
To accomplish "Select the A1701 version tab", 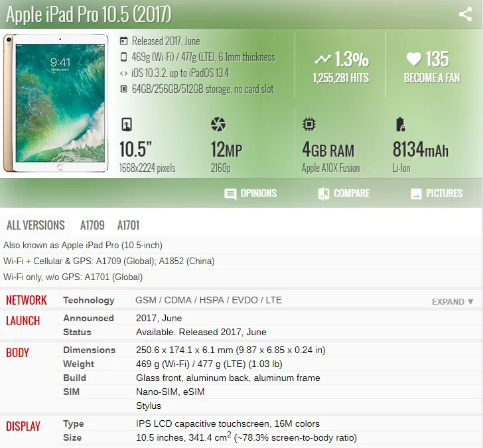I will [128, 225].
